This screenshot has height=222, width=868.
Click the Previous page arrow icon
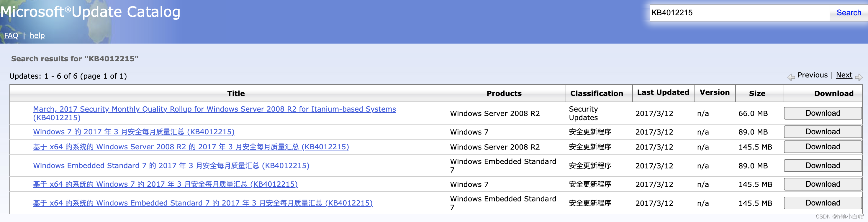pyautogui.click(x=791, y=77)
